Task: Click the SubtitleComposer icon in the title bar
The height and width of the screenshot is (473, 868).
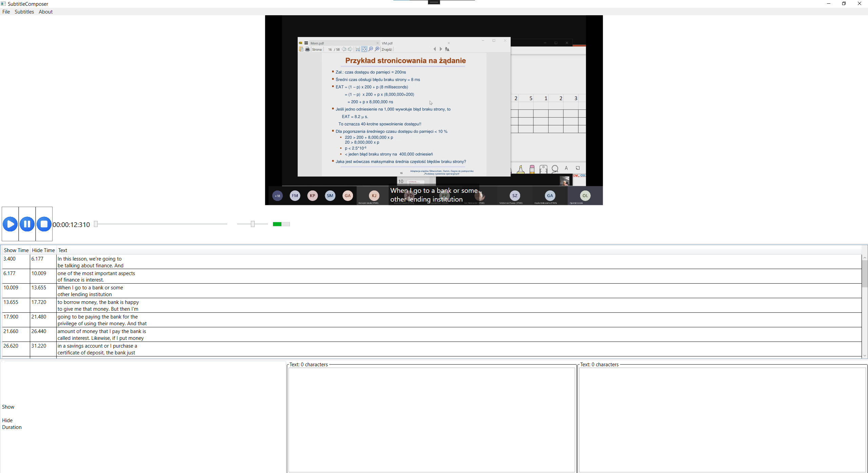Action: (x=3, y=4)
